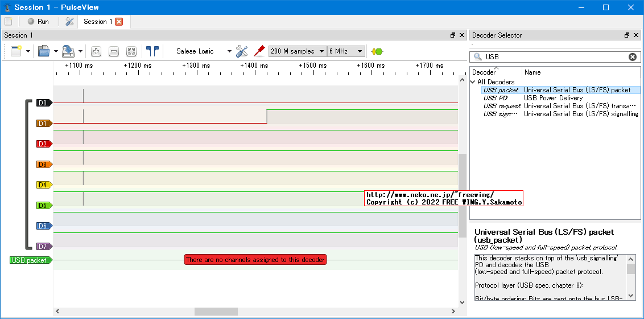The height and width of the screenshot is (319, 644).
Task: Select the D2 channel label
Action: 44,144
